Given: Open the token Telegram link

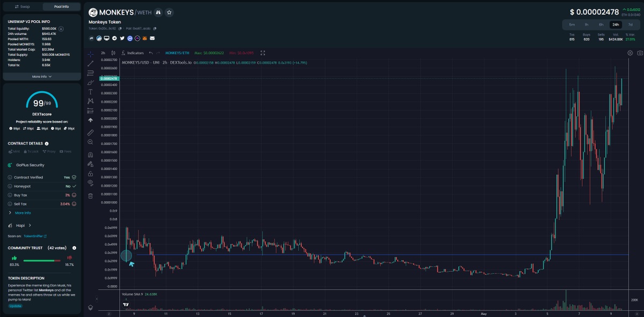Looking at the screenshot, I should tap(114, 38).
